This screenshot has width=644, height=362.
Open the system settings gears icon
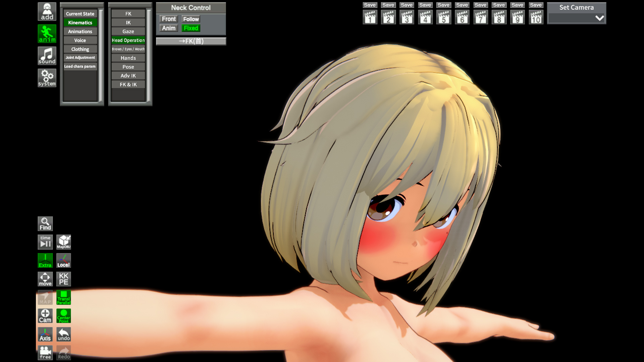click(x=47, y=78)
